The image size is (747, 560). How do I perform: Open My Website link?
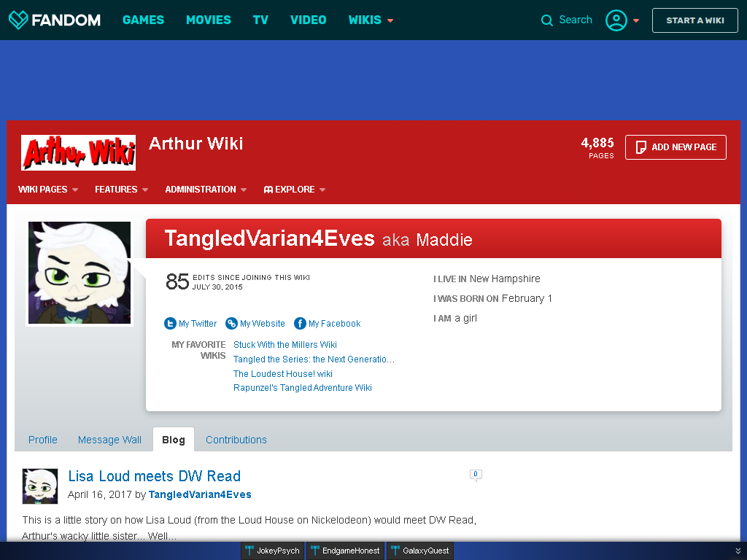263,324
